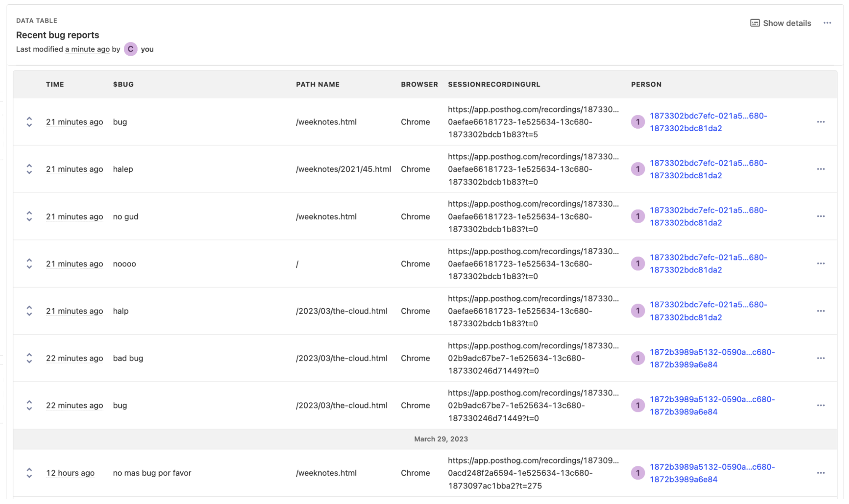Click the PATH NAME column header
The width and height of the screenshot is (849, 504).
[x=318, y=84]
